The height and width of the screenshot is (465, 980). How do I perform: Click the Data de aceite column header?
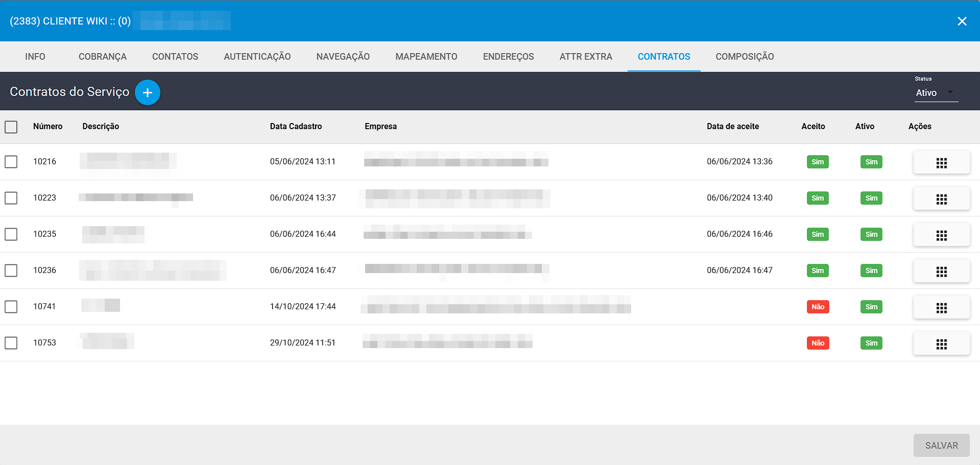point(733,126)
